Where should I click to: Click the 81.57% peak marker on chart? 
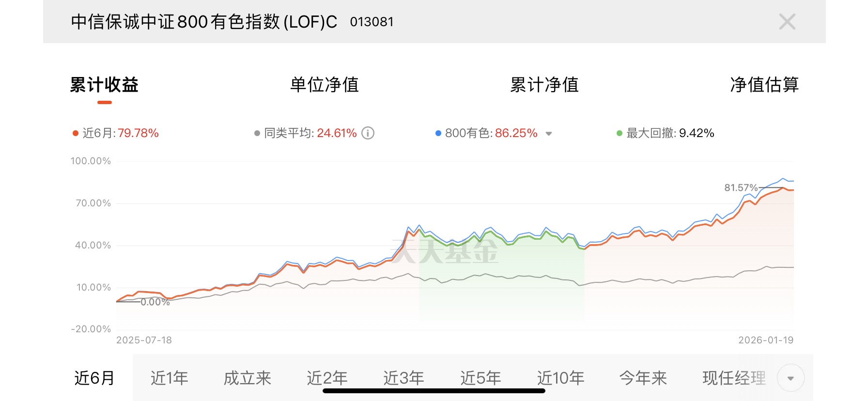point(741,187)
